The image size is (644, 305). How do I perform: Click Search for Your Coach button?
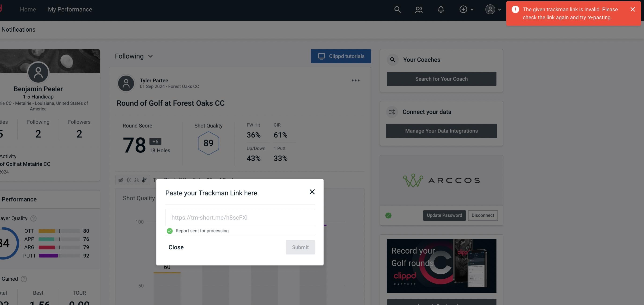click(442, 79)
